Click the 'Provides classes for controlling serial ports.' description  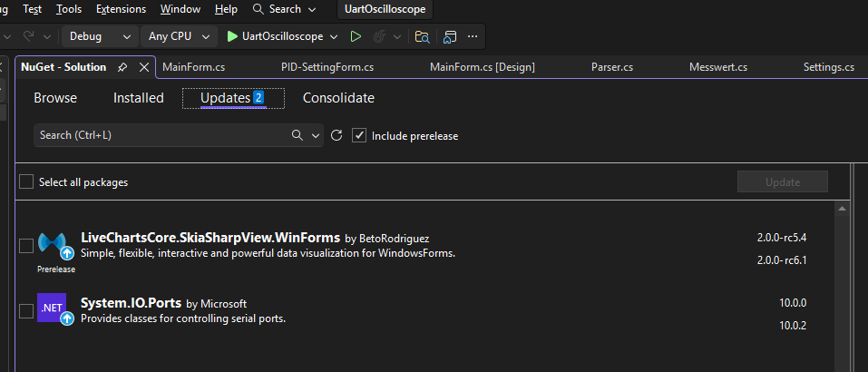[183, 318]
